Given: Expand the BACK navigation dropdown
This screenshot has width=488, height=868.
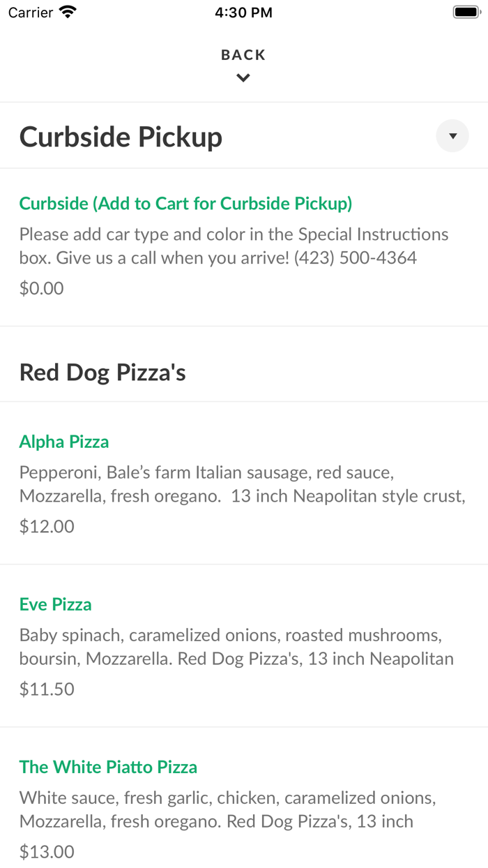Looking at the screenshot, I should click(x=243, y=77).
